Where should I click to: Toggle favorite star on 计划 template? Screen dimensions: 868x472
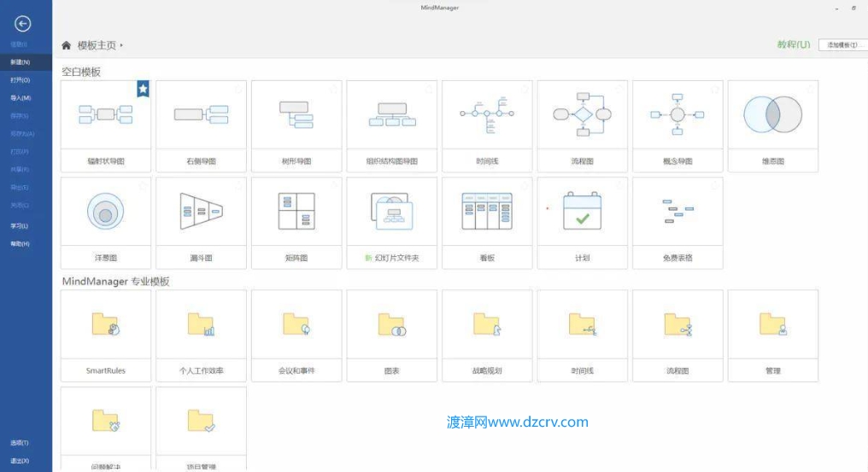coord(620,186)
